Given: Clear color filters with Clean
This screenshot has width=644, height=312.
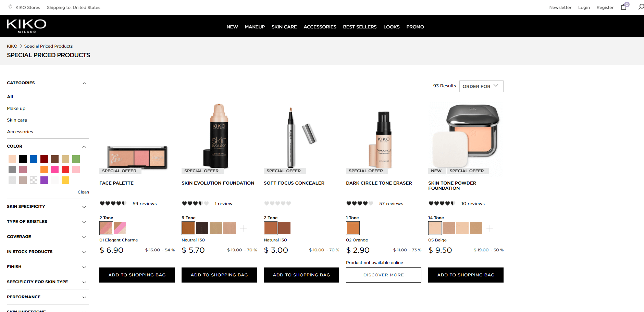Looking at the screenshot, I should tap(83, 192).
